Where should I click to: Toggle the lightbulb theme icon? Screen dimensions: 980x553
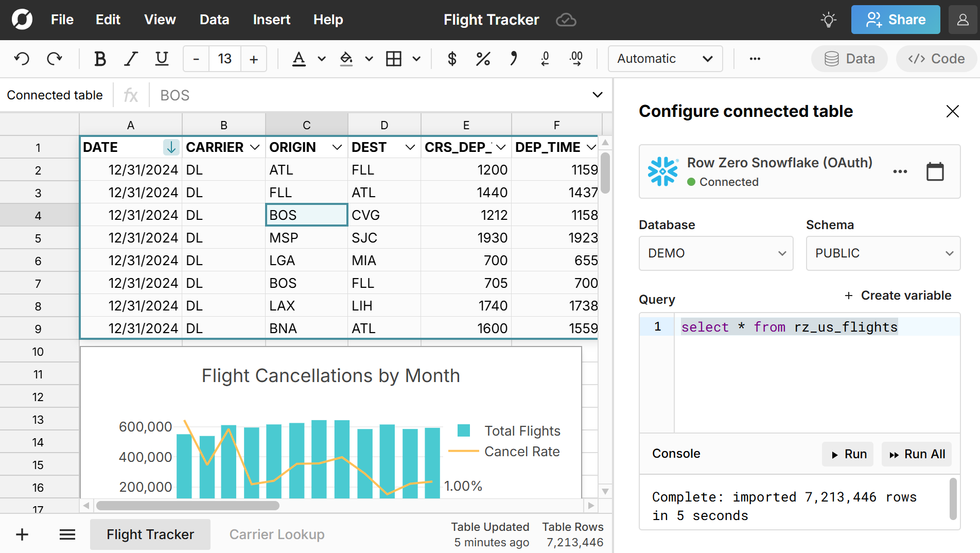point(828,20)
